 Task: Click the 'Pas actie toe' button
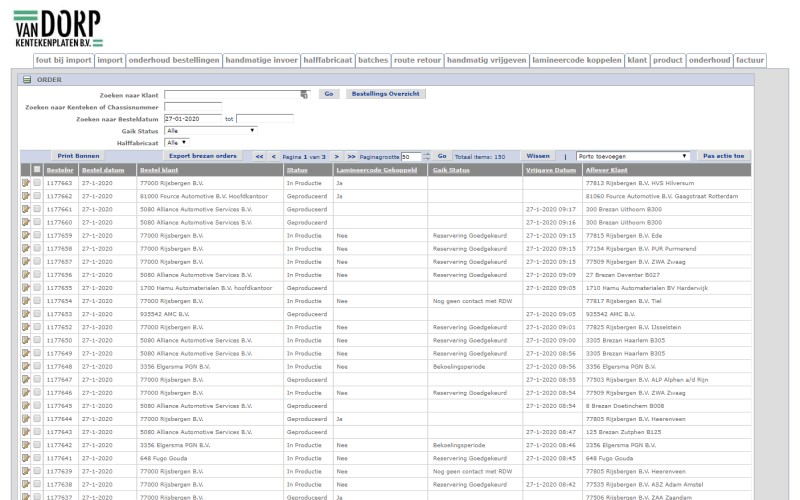point(723,156)
